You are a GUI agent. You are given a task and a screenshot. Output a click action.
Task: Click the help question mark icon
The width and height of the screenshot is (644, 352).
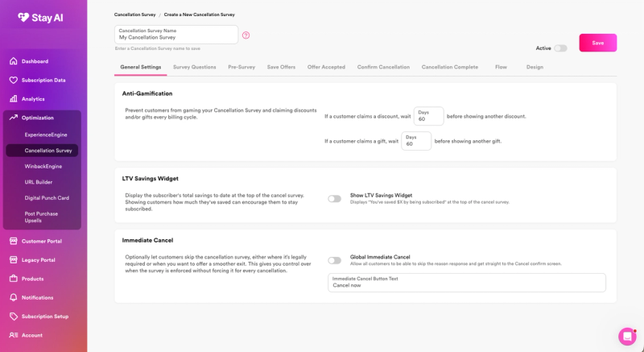246,35
